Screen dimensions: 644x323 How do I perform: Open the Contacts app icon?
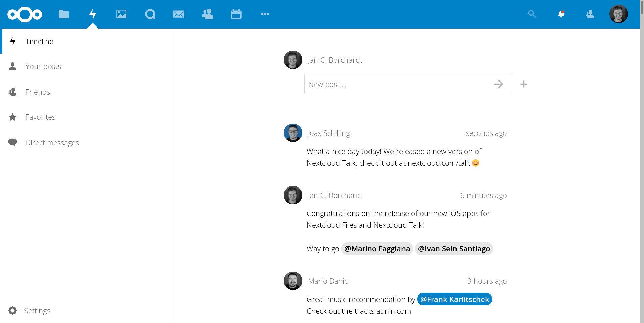(207, 14)
